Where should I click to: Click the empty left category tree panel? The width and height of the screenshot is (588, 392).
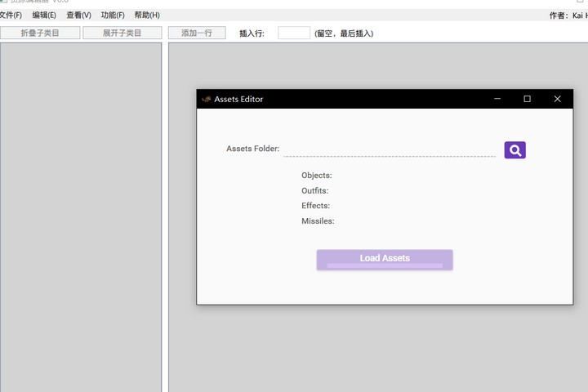[81, 216]
